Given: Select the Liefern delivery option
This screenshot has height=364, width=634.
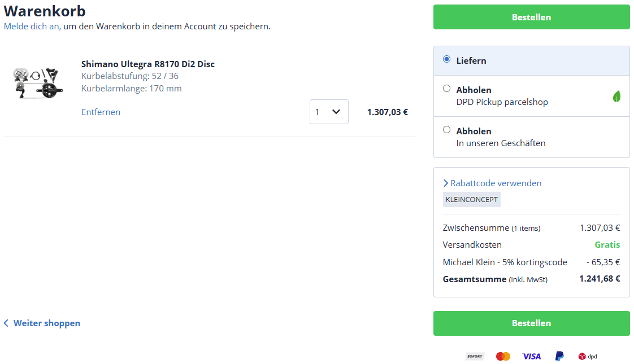Looking at the screenshot, I should [x=447, y=59].
